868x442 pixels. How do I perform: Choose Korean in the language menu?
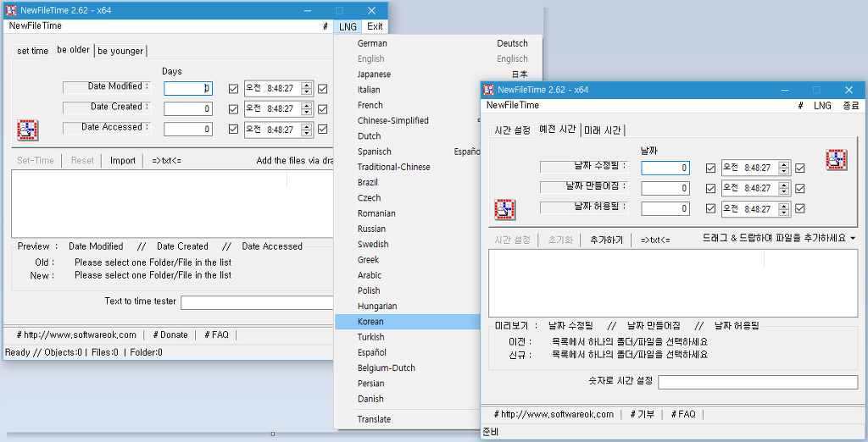click(408, 322)
